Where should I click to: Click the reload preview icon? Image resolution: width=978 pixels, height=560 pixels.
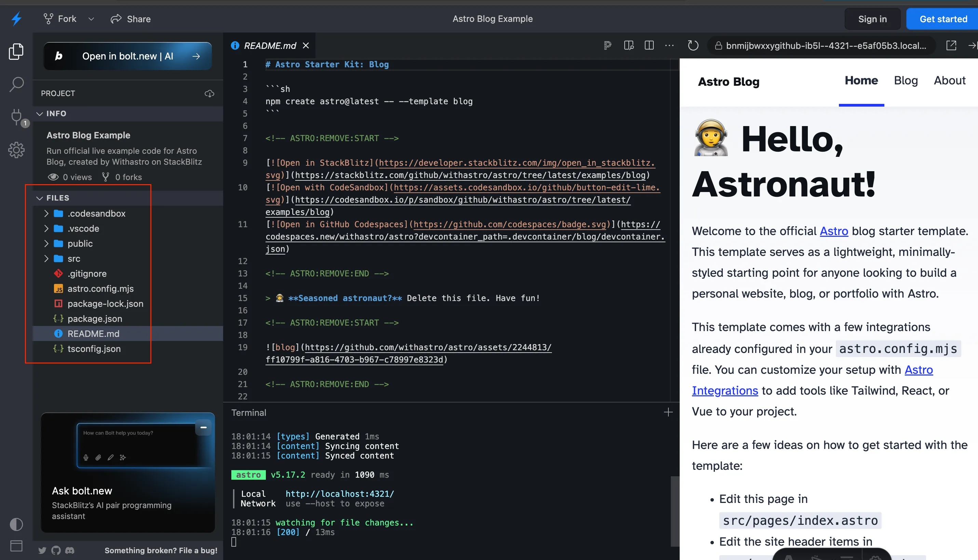coord(693,46)
